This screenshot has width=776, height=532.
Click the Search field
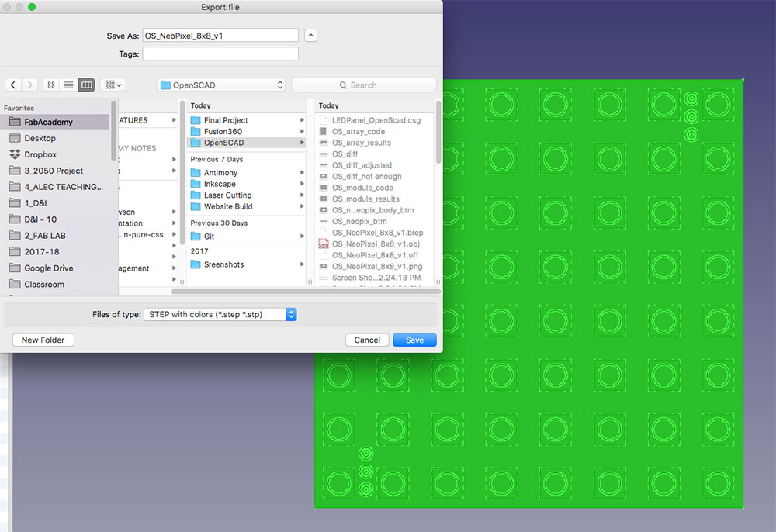point(364,85)
